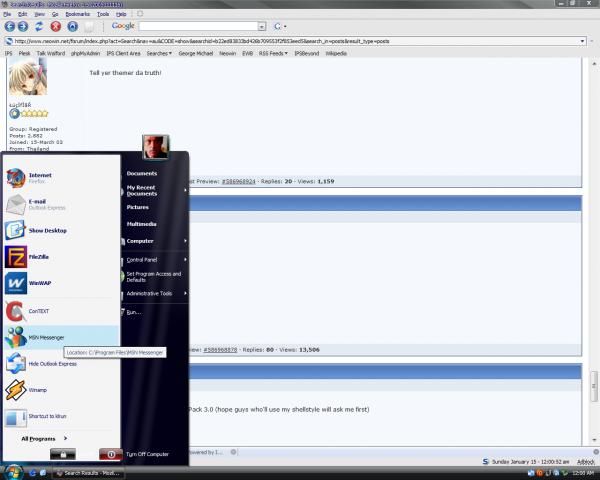The width and height of the screenshot is (600, 480).
Task: Open Documents from the Start menu
Action: pos(142,173)
